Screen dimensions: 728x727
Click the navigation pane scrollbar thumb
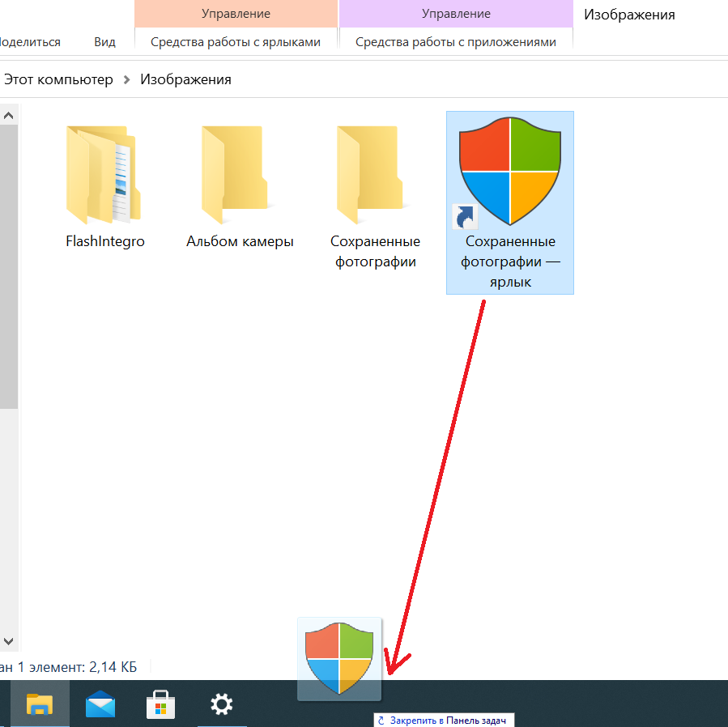(8, 267)
